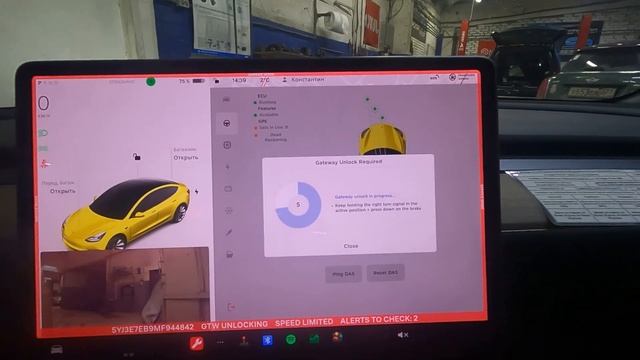Screen dimensions: 640x360
Task: Open the top car icon in service sidebar
Action: click(x=227, y=100)
